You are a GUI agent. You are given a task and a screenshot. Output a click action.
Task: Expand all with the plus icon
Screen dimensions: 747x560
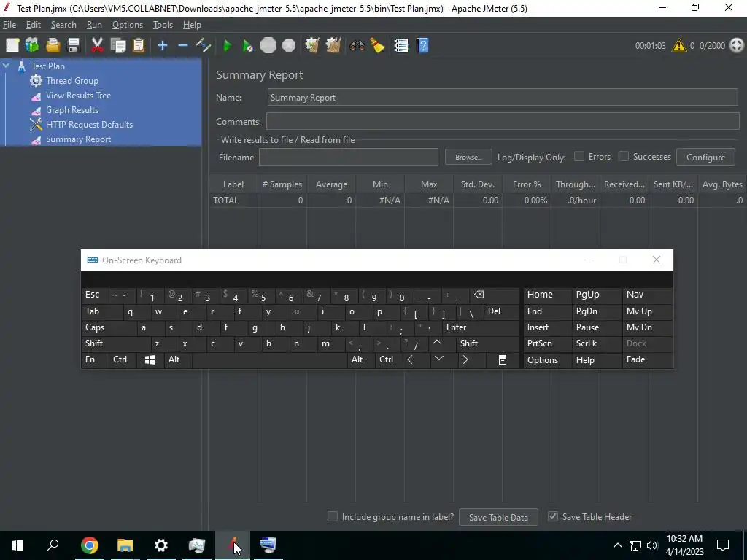(163, 46)
